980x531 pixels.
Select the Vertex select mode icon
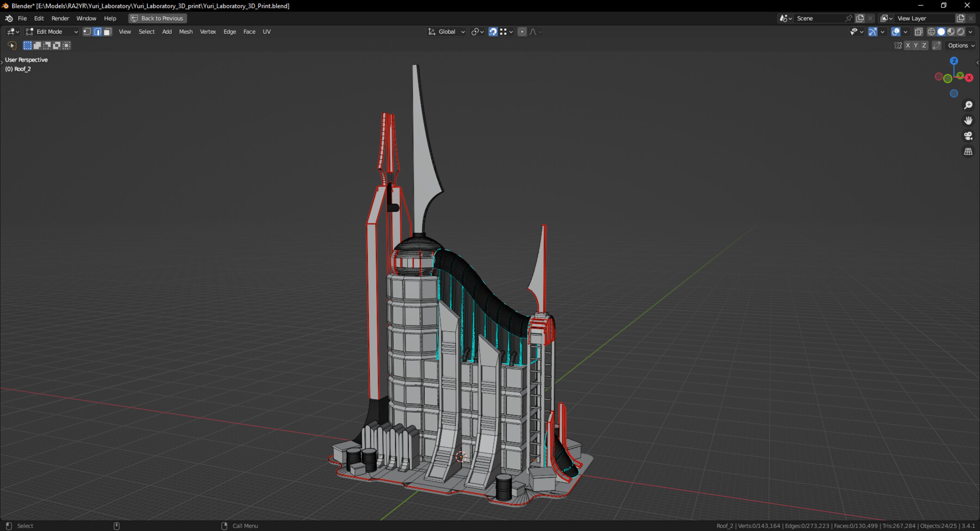[x=87, y=32]
